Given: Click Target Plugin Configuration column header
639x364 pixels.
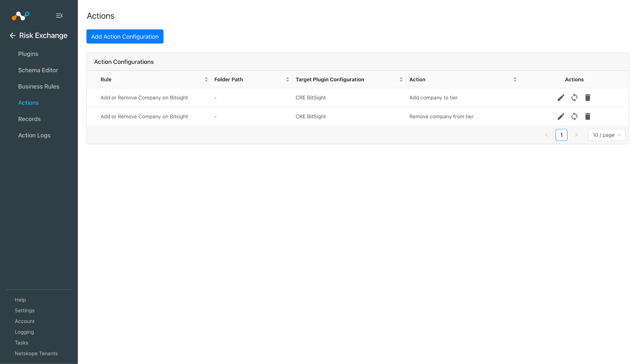Looking at the screenshot, I should click(x=330, y=79).
